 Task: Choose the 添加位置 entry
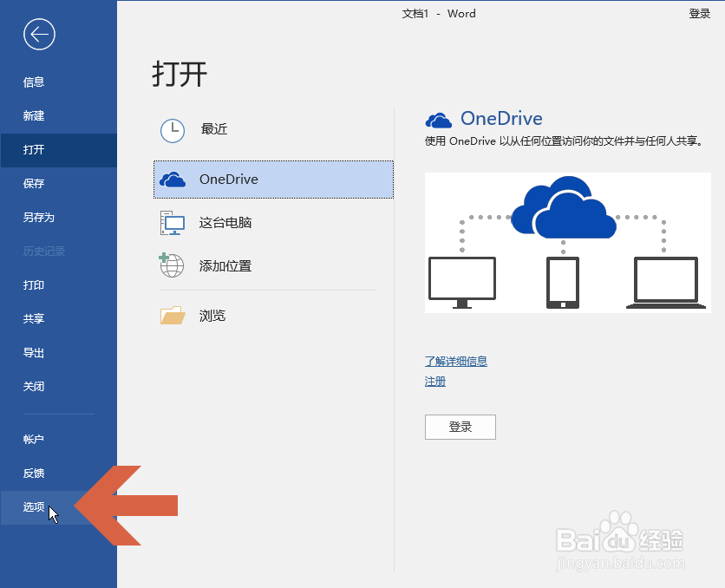tap(273, 265)
